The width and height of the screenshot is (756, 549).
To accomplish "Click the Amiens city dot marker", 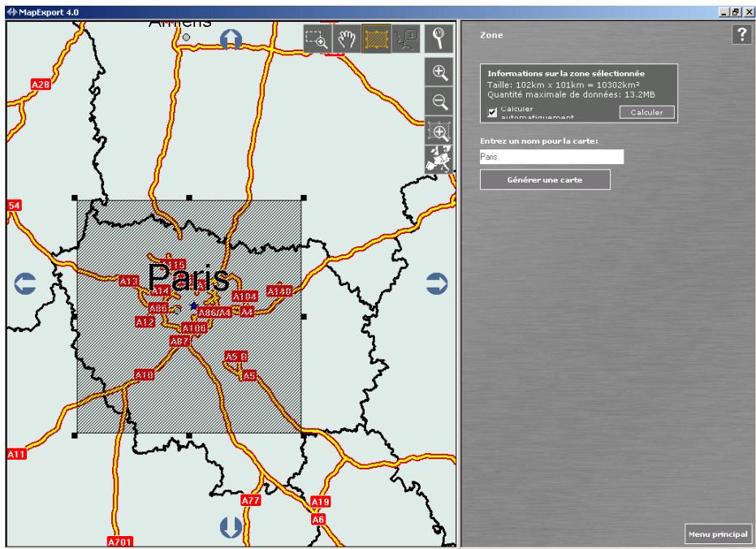I will (186, 37).
